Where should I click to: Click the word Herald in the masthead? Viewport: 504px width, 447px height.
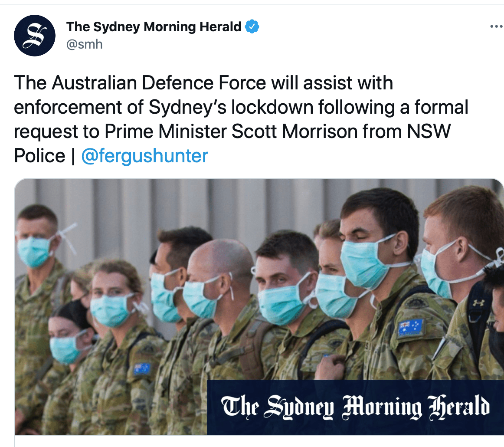[458, 407]
